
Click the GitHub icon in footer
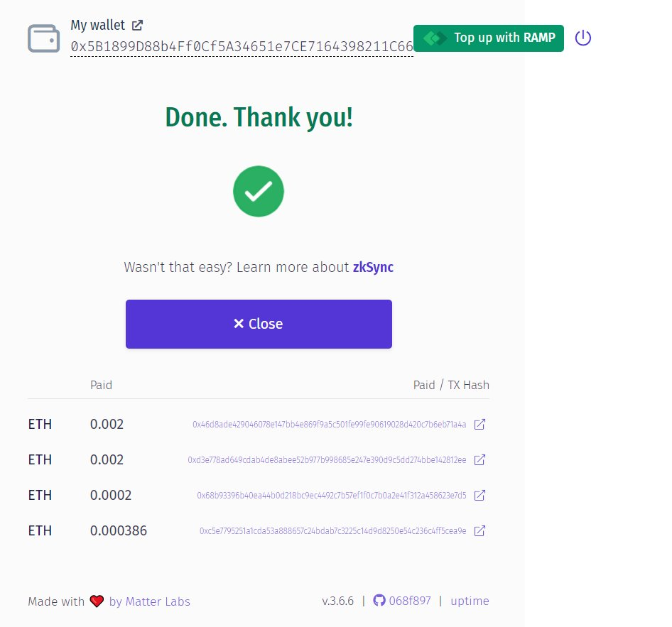(x=379, y=601)
